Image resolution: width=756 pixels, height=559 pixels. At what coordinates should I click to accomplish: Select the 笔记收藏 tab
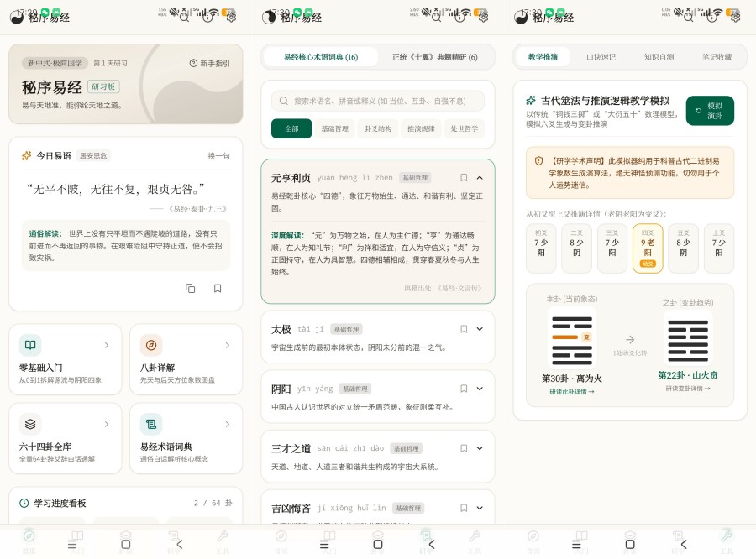(717, 57)
